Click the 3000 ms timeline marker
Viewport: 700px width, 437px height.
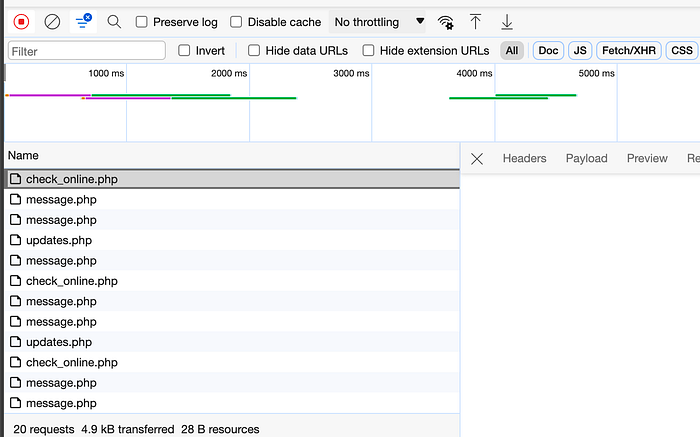tap(351, 73)
